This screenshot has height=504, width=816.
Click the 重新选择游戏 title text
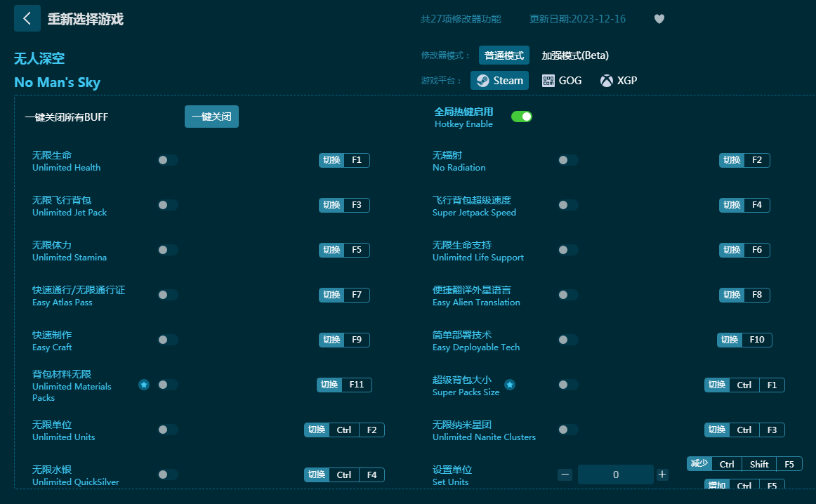pos(86,19)
